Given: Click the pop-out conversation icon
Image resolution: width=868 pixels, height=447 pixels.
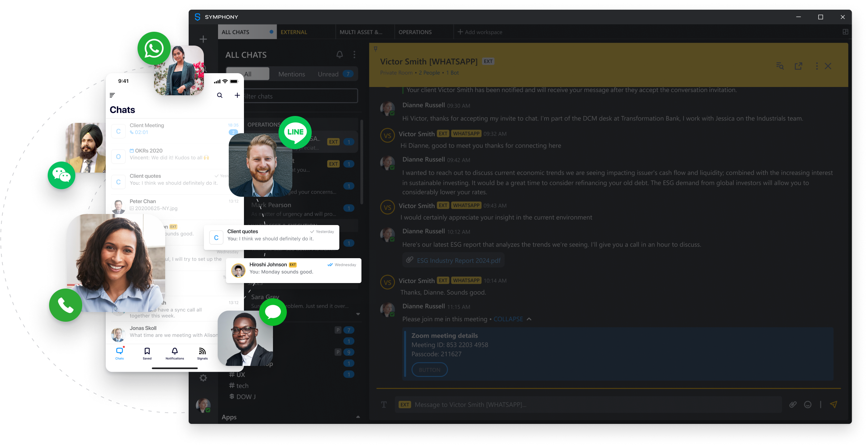Looking at the screenshot, I should 799,66.
